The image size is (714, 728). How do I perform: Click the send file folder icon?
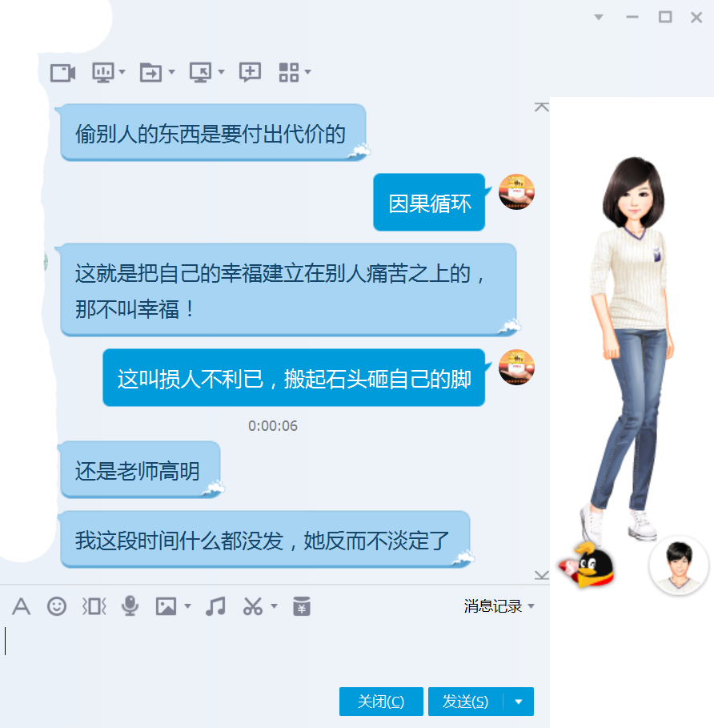point(150,73)
